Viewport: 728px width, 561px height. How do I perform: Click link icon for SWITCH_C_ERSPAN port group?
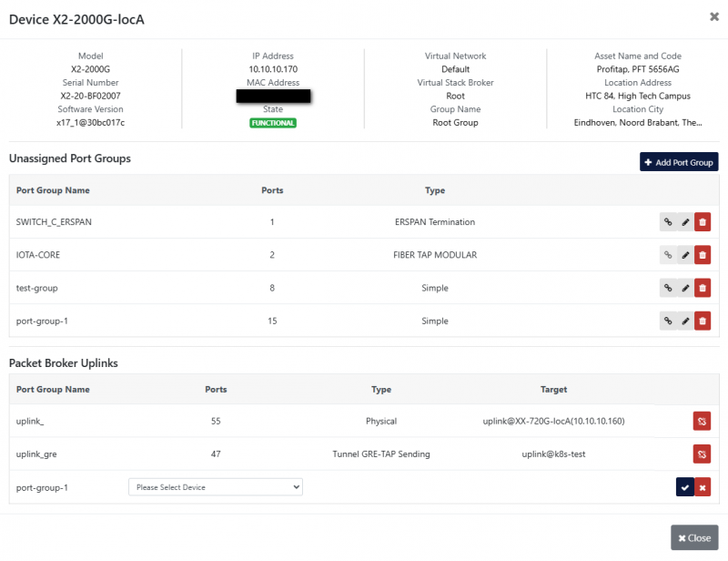[667, 221]
